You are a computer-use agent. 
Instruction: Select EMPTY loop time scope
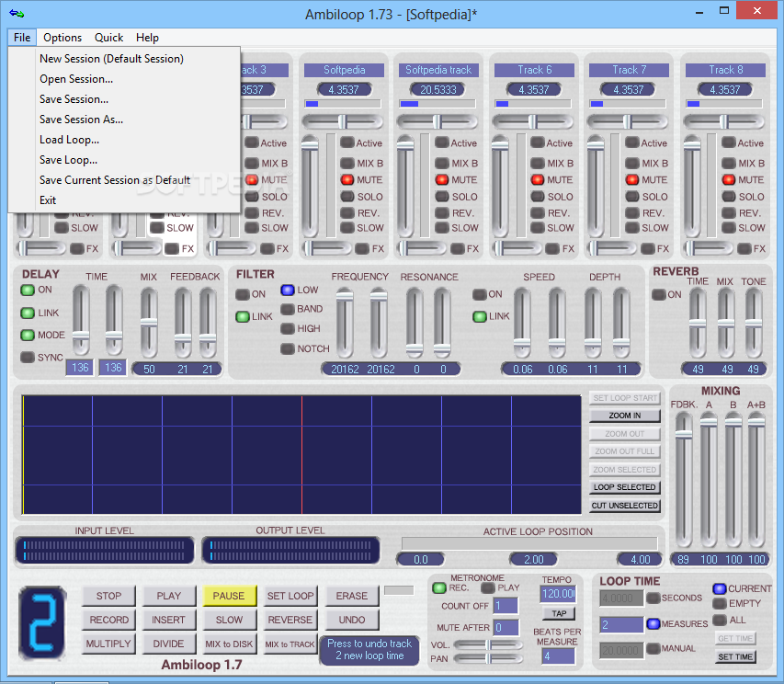720,604
